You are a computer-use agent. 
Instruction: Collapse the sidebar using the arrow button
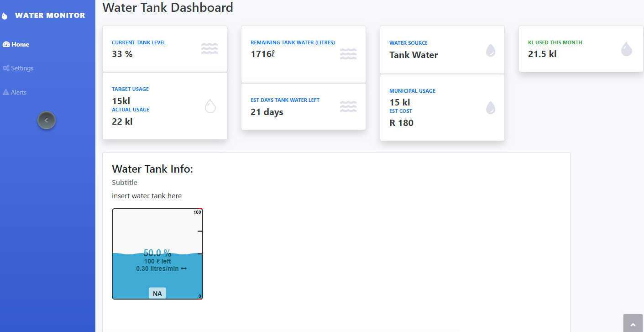tap(46, 120)
